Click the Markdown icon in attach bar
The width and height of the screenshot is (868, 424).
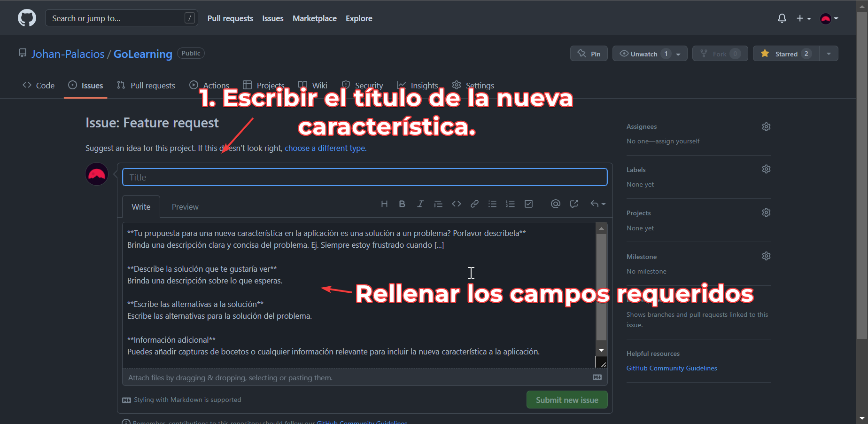pos(597,377)
